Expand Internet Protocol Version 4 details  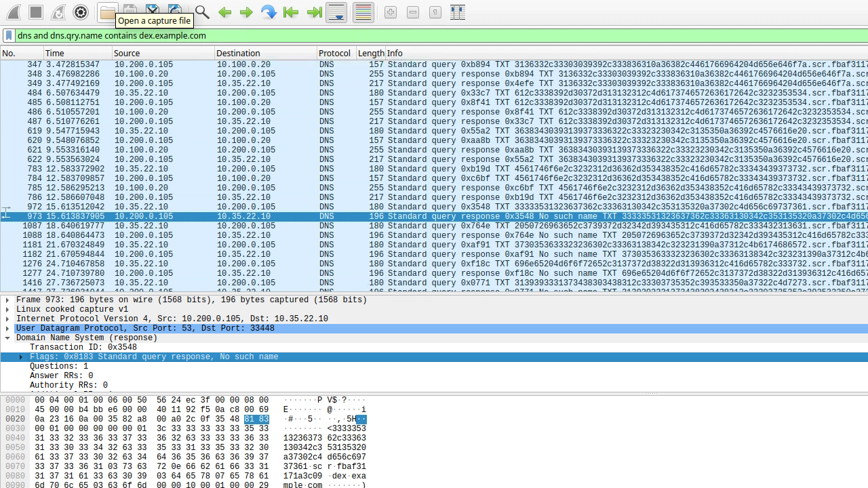click(7, 319)
